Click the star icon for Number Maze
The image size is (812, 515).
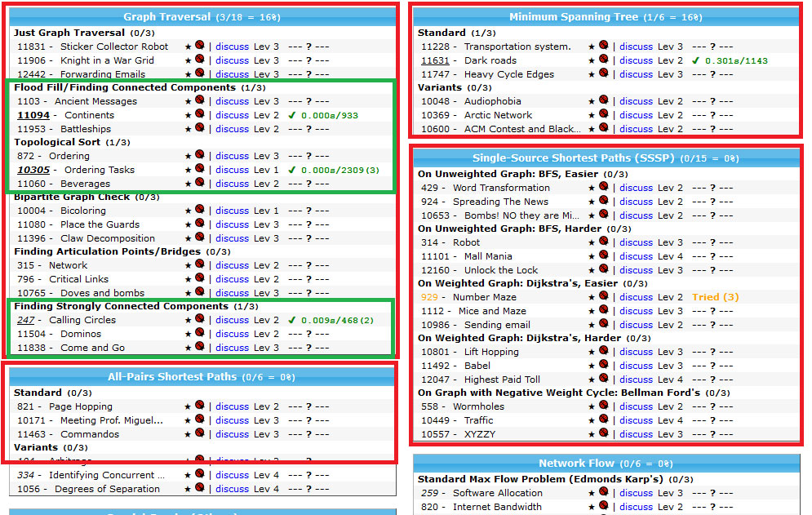[592, 297]
